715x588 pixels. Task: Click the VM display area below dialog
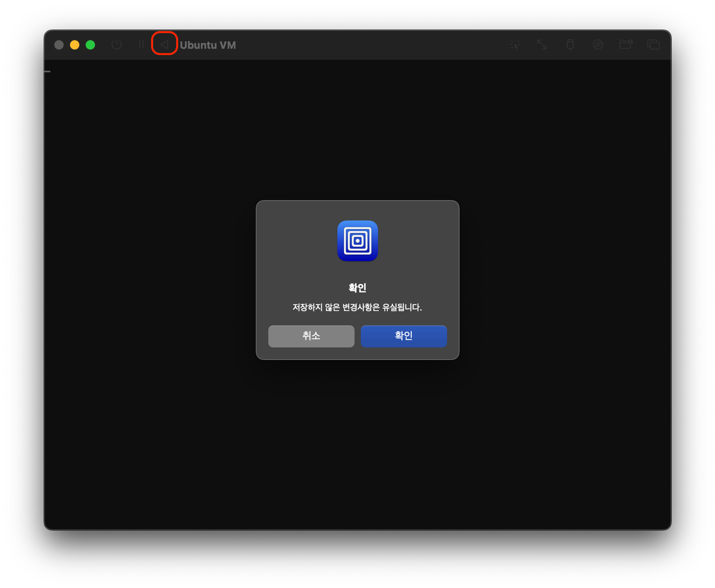point(357,443)
